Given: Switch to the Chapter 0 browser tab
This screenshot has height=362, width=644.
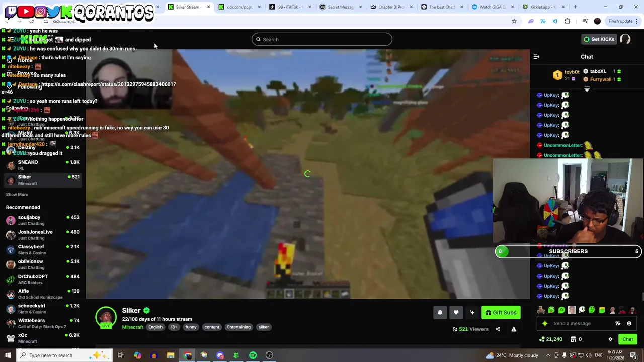Looking at the screenshot, I should pyautogui.click(x=391, y=7).
